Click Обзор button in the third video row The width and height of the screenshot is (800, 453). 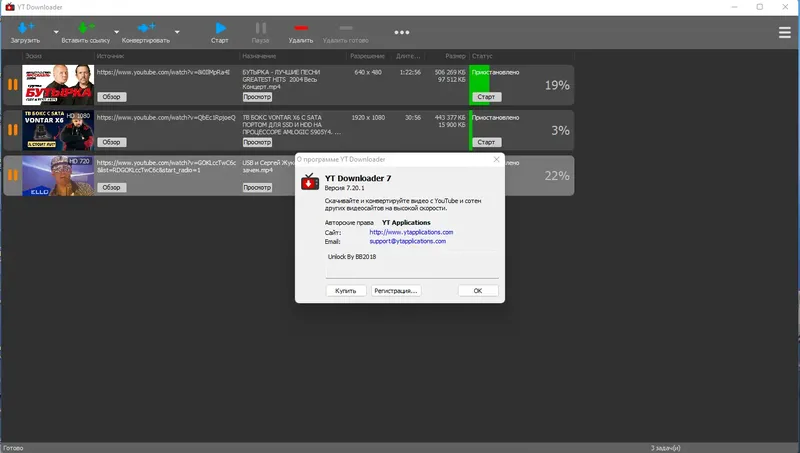pos(112,187)
